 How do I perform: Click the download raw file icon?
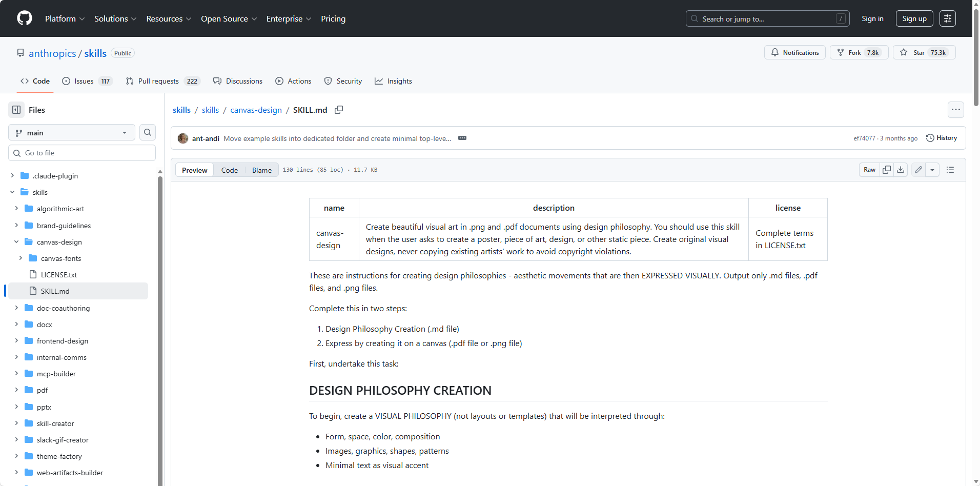tap(901, 170)
